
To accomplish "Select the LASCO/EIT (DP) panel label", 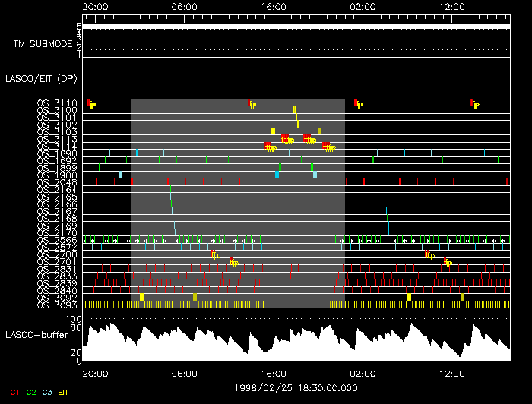I will point(40,78).
